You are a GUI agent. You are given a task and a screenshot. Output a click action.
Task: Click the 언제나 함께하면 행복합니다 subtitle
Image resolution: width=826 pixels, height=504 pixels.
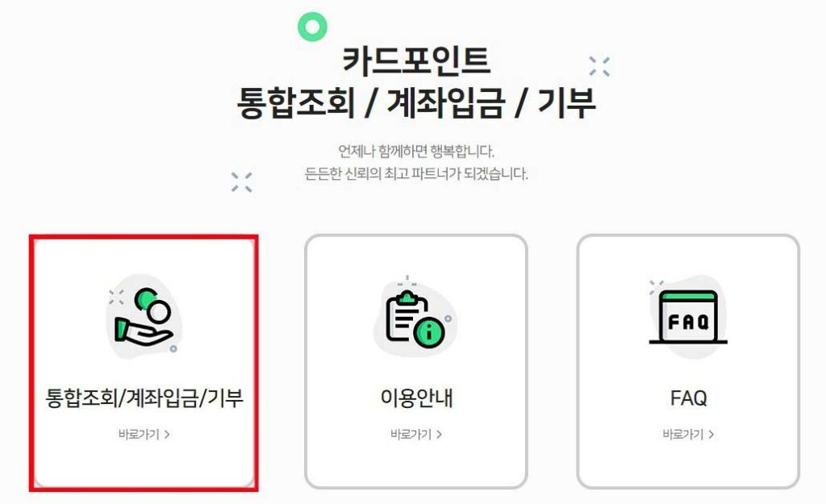(x=416, y=152)
